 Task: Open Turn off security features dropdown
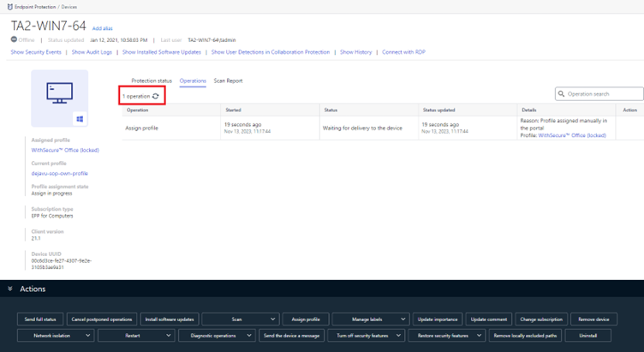click(367, 336)
